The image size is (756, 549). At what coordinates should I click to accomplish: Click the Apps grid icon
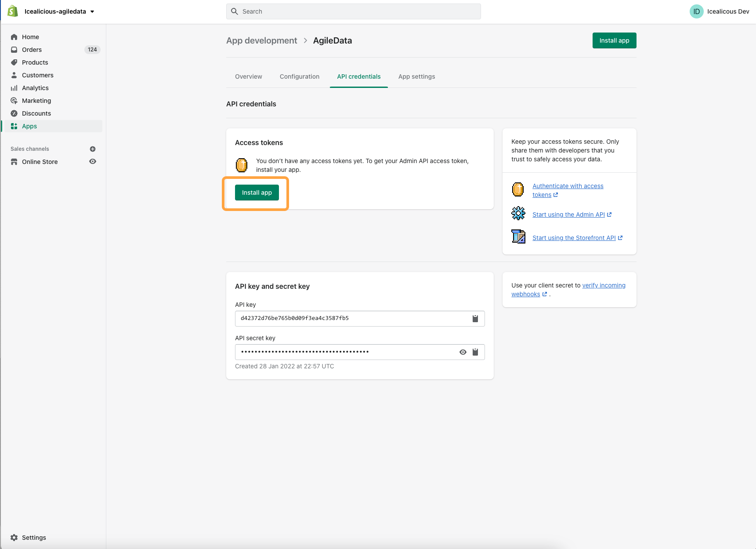pyautogui.click(x=14, y=126)
